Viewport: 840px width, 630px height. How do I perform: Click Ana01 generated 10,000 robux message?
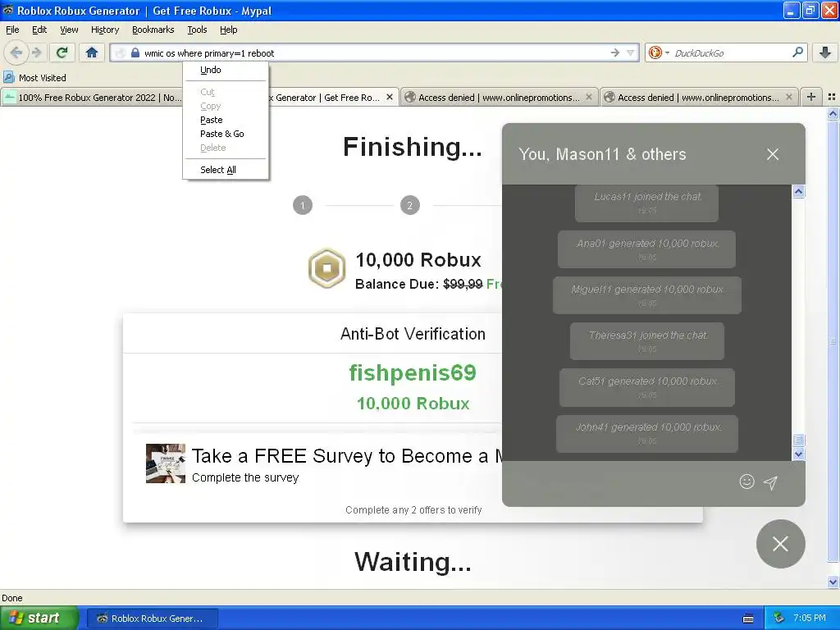(x=646, y=249)
